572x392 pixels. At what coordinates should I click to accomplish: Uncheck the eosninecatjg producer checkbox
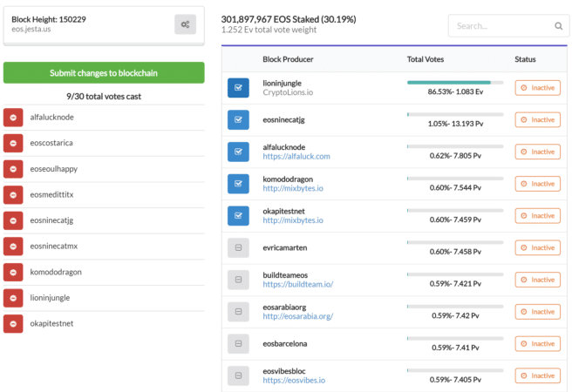click(x=238, y=120)
